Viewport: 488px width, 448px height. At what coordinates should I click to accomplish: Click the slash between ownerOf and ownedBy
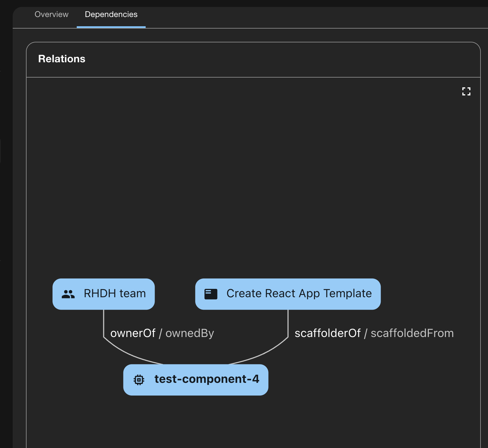[x=160, y=334]
